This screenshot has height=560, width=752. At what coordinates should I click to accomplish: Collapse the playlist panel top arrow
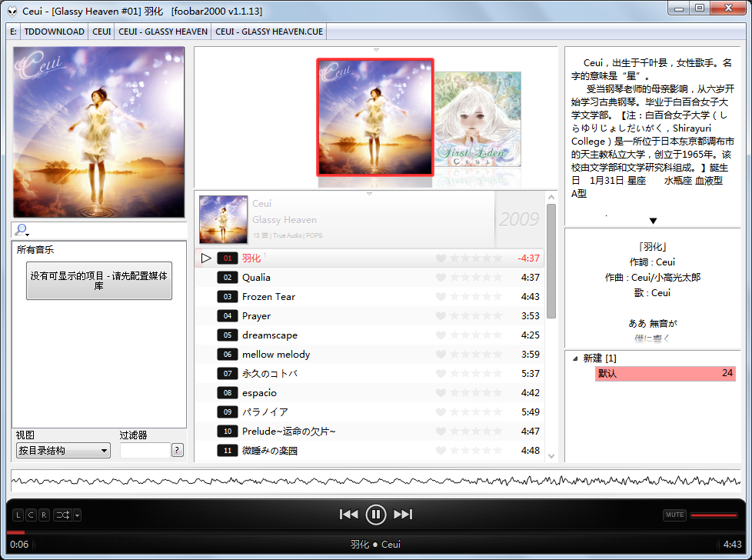click(x=369, y=194)
